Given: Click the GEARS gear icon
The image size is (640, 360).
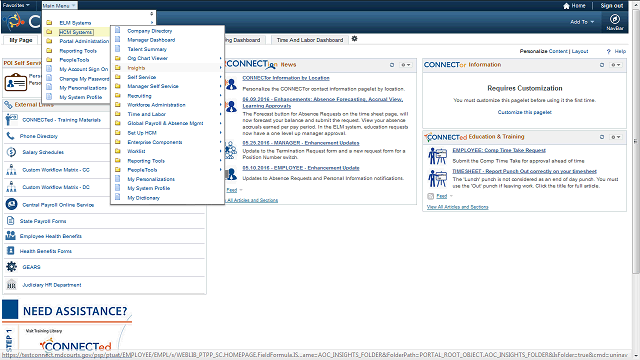Looking at the screenshot, I should tap(11, 267).
